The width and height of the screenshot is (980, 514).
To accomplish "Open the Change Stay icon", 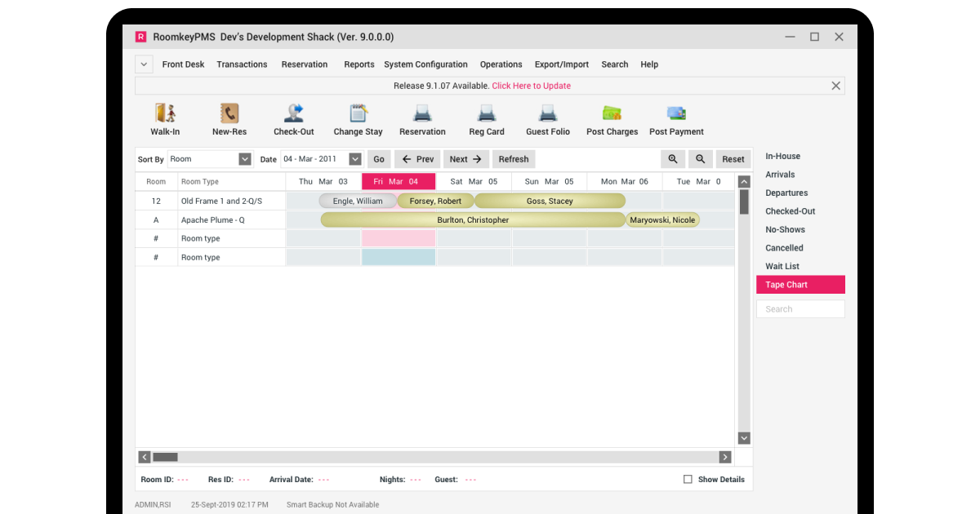I will coord(358,113).
